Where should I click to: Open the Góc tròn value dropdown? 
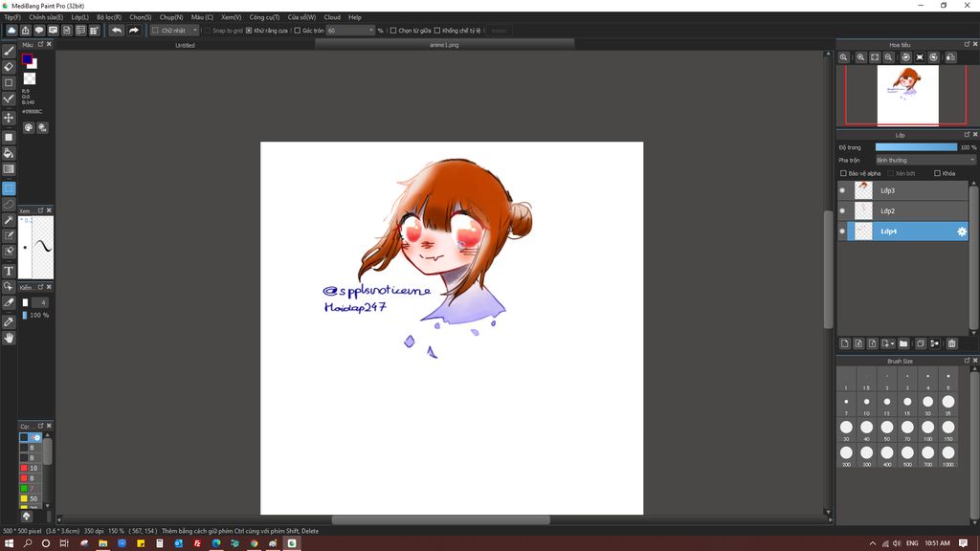[350, 31]
